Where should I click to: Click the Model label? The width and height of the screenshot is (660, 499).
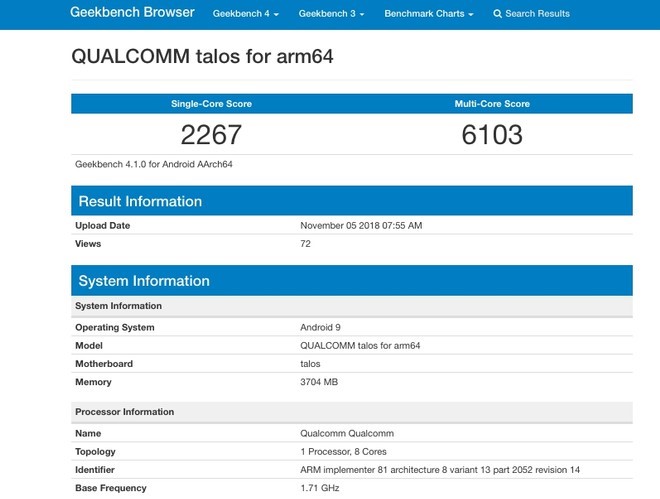[89, 345]
